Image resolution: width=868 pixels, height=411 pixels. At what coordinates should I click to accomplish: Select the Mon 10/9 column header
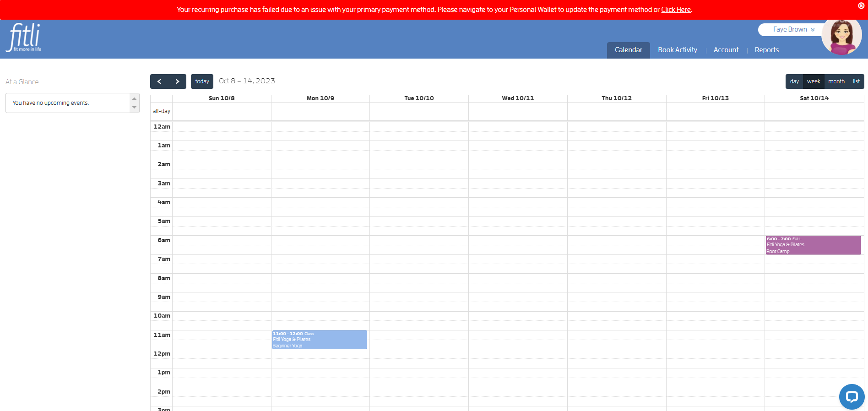tap(320, 98)
